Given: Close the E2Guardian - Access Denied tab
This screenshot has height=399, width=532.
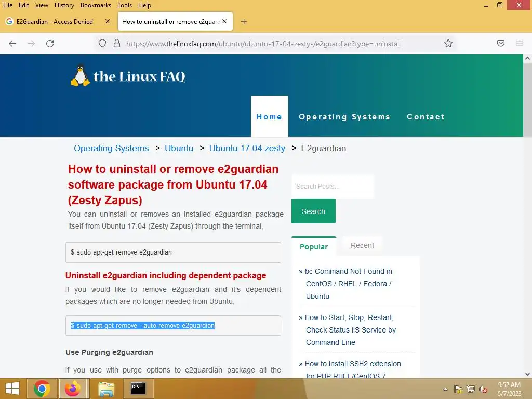Looking at the screenshot, I should tap(108, 21).
